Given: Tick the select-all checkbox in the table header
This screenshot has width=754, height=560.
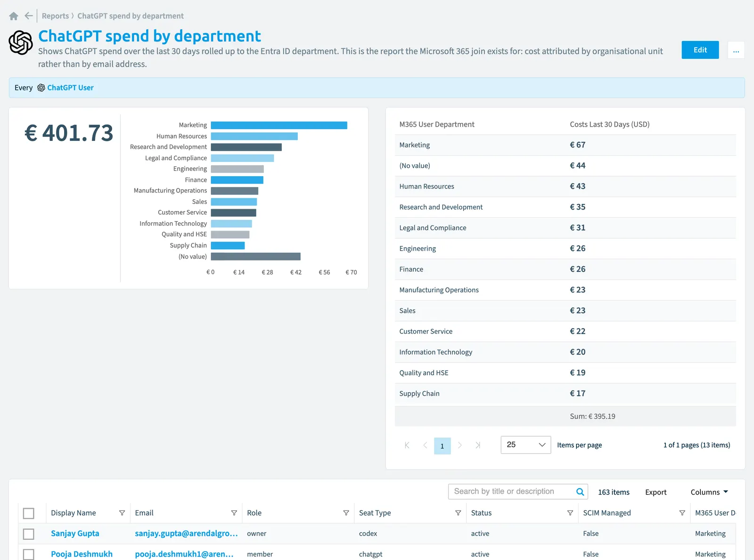Looking at the screenshot, I should 29,513.
